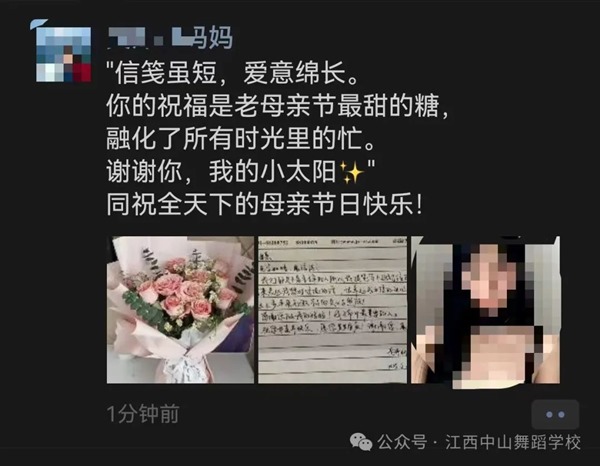Click the 1分钟前 timestamp

(143, 414)
